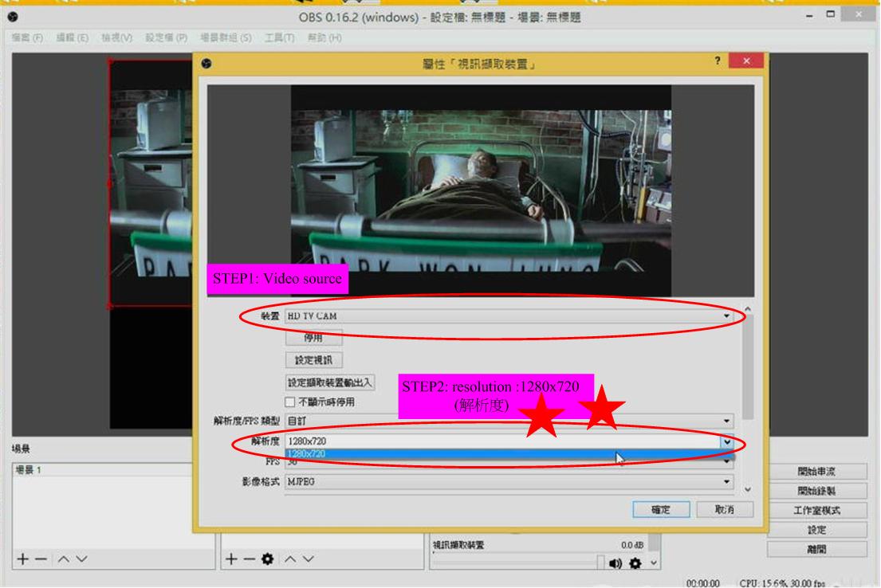
Task: Open the 設定檔(P) menu
Action: click(166, 37)
